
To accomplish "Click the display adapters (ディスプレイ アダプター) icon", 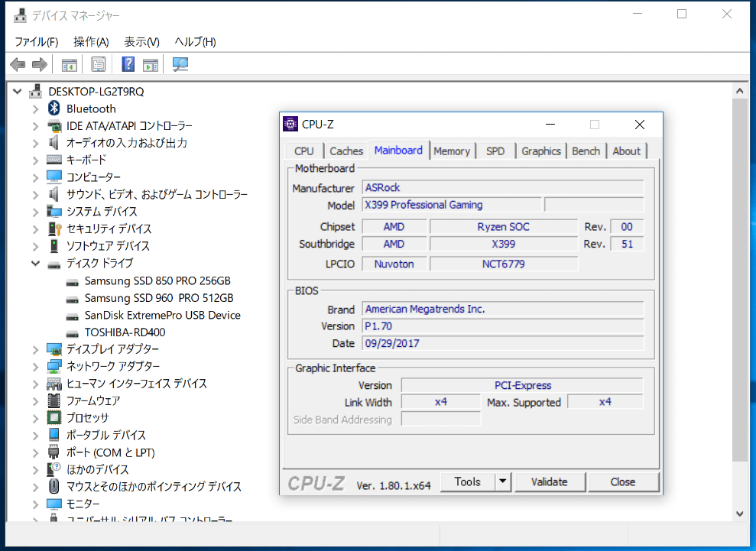I will click(x=54, y=349).
